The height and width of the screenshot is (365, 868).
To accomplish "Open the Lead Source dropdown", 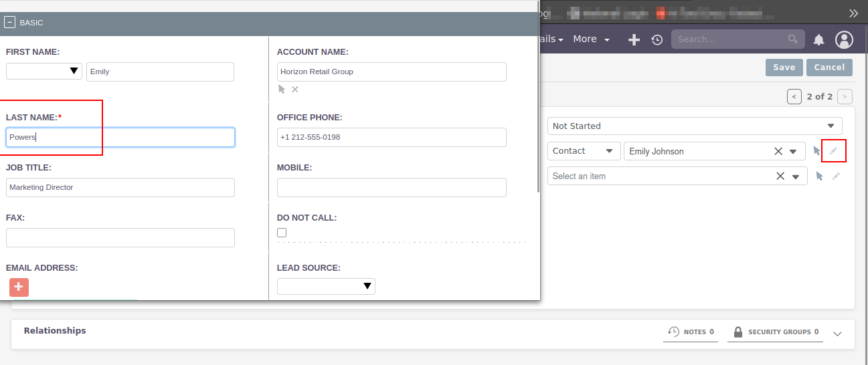I will tap(326, 286).
